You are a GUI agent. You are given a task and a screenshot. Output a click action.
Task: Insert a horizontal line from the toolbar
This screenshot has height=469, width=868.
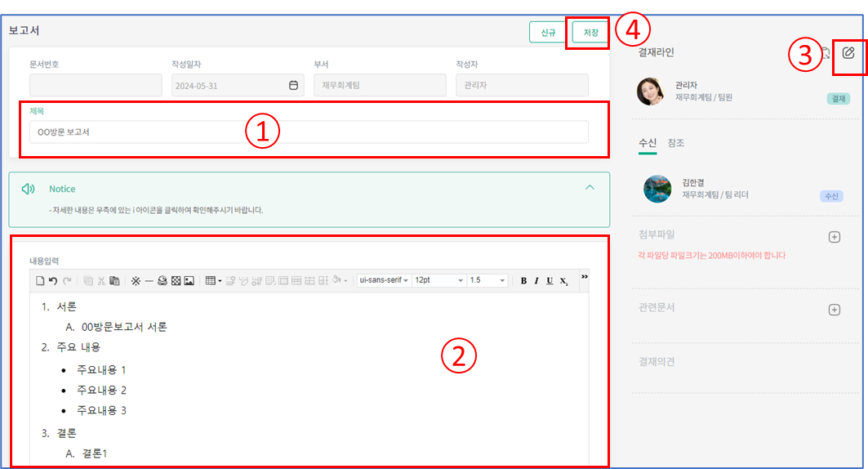point(149,281)
